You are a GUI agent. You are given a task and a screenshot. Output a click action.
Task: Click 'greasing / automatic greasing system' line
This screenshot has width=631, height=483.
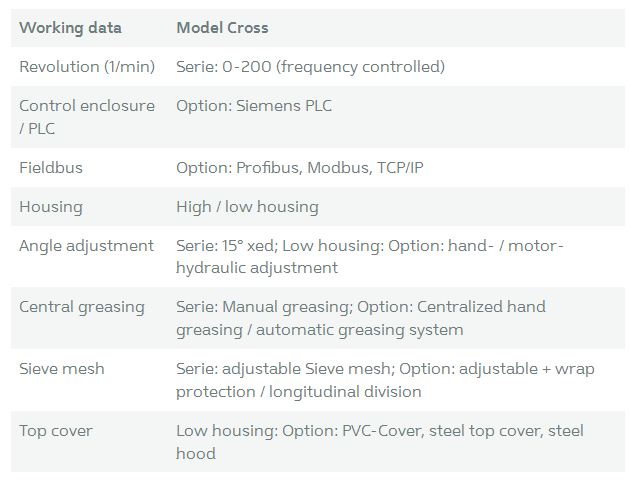tap(319, 330)
